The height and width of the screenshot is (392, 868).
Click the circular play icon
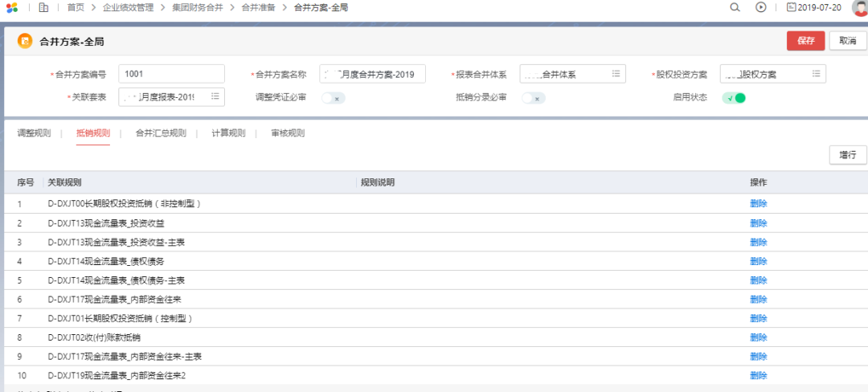pos(761,7)
